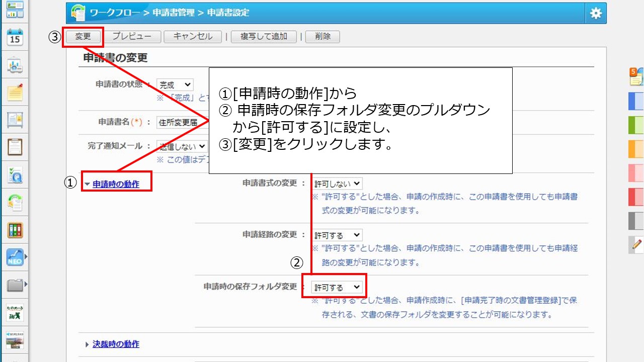
Task: Select the blue sticky note color
Action: (x=636, y=101)
